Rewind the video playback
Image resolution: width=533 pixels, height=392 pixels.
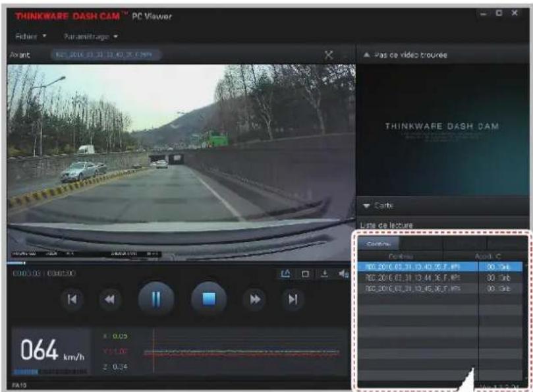click(109, 300)
